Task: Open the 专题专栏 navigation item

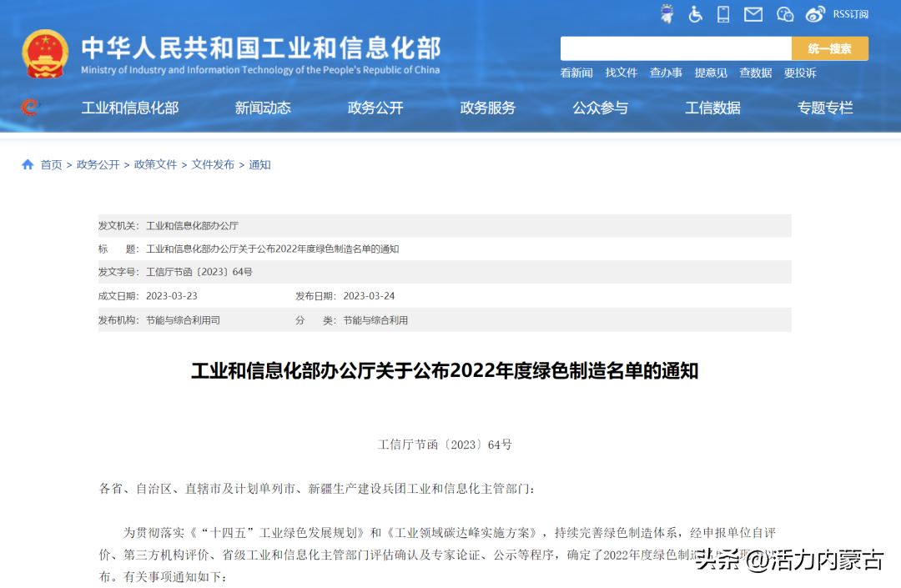Action: tap(825, 108)
